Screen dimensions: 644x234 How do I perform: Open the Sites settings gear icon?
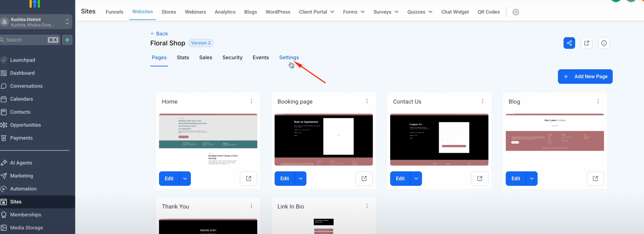[515, 12]
